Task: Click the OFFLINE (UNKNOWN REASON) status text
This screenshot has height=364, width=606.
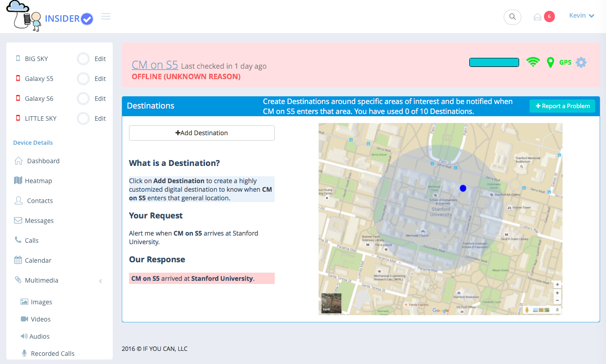Action: pos(186,76)
